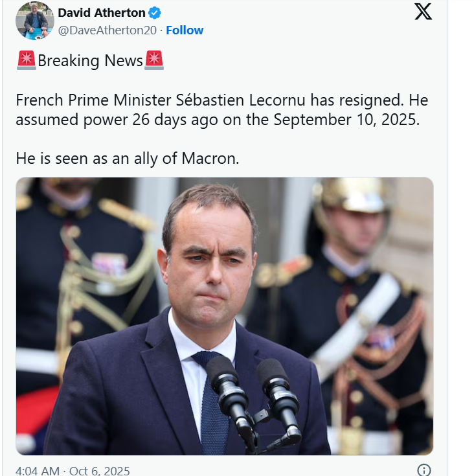Click the info icon below the photo
This screenshot has width=474, height=476.
tap(423, 470)
